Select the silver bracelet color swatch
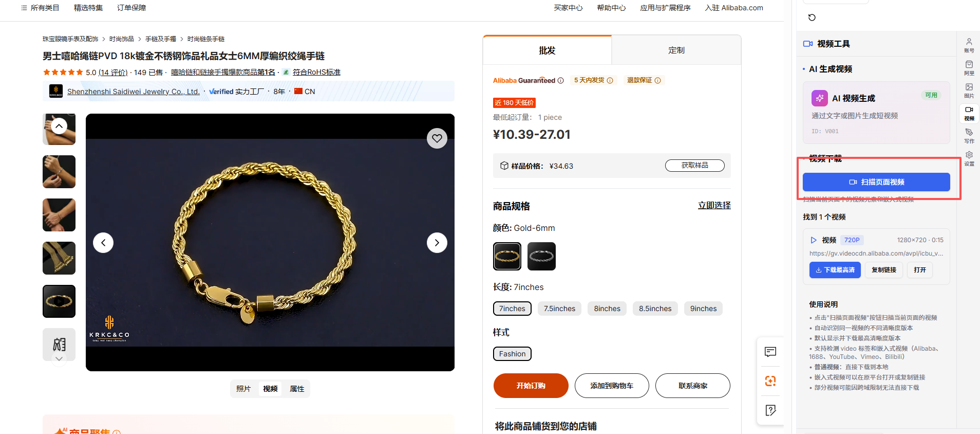 [541, 256]
